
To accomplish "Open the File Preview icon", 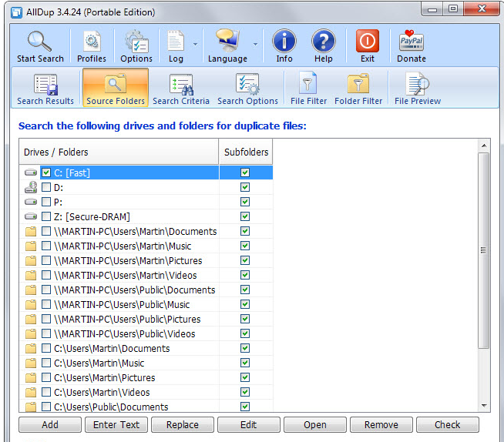I will [x=418, y=85].
